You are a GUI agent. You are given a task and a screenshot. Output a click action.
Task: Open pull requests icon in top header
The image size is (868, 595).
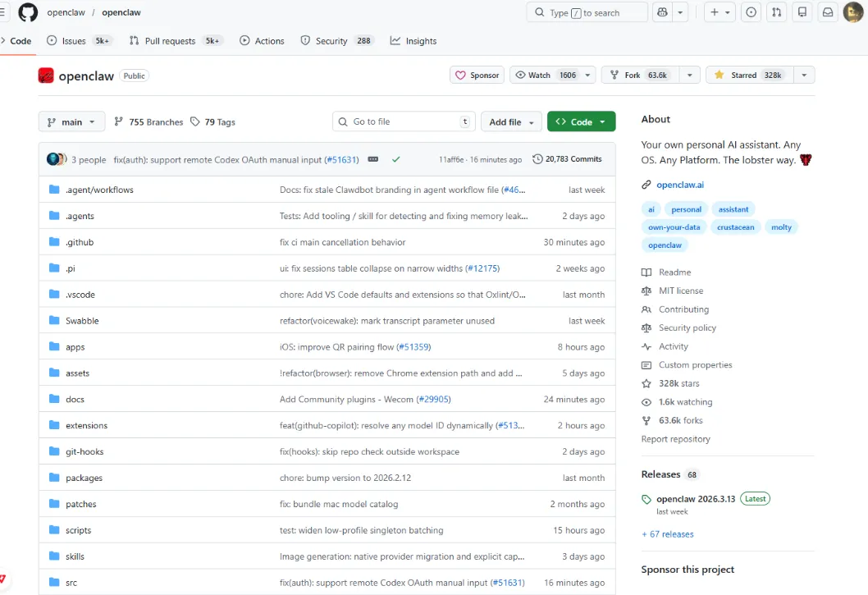[777, 12]
